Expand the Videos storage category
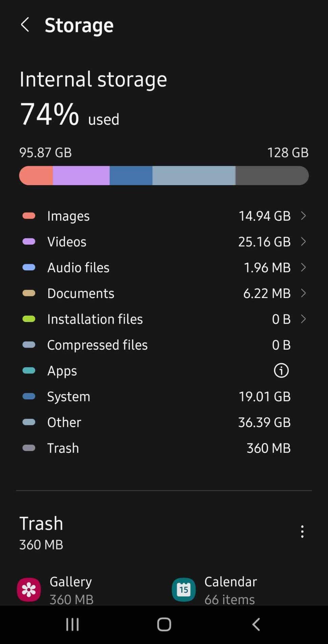Image resolution: width=328 pixels, height=644 pixels. [x=303, y=242]
